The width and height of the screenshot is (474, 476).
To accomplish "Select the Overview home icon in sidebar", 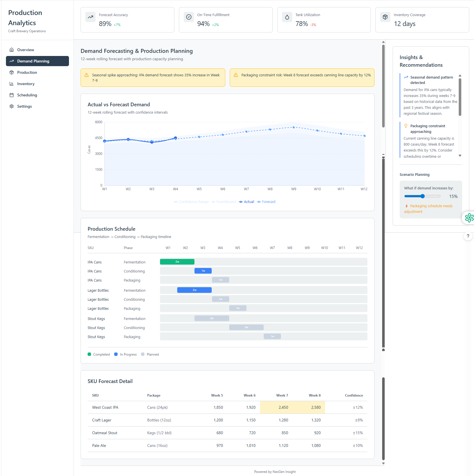I will (12, 50).
